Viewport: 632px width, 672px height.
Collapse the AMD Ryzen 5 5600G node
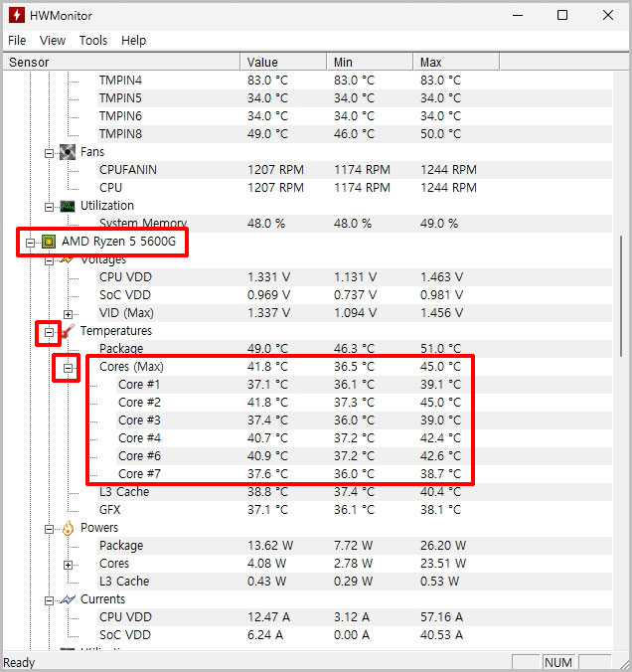click(x=30, y=243)
